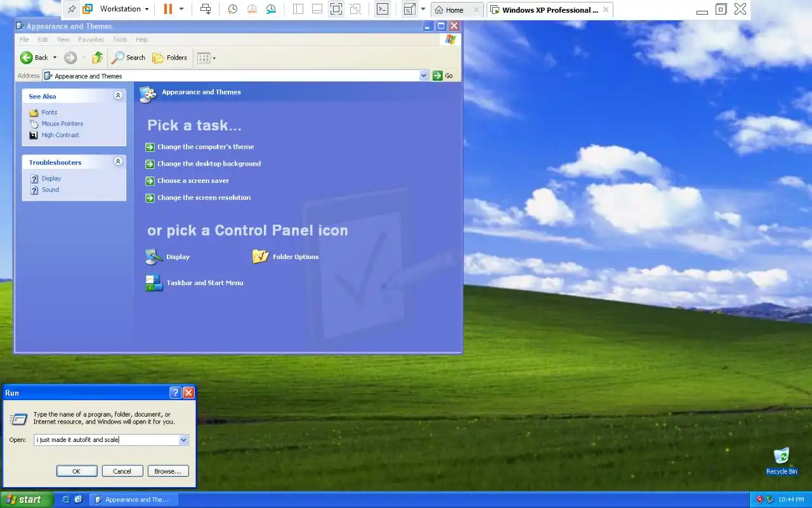Pin the VMware fullscreen toolbar

point(71,9)
